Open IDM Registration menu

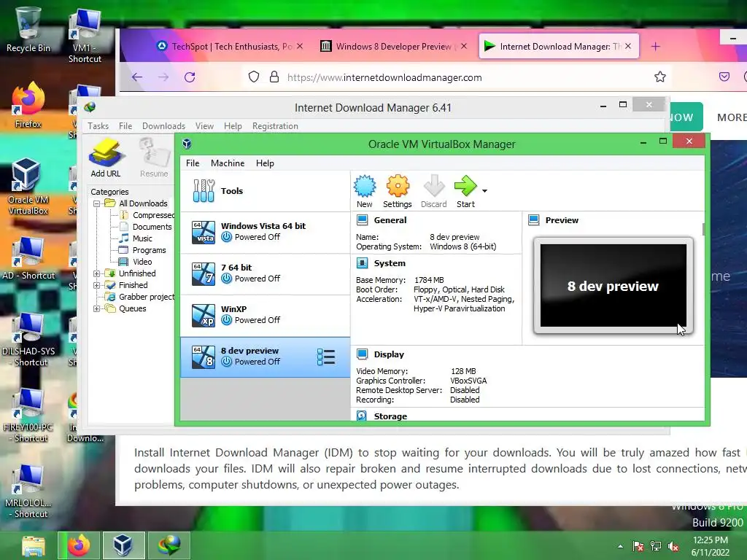click(x=275, y=126)
